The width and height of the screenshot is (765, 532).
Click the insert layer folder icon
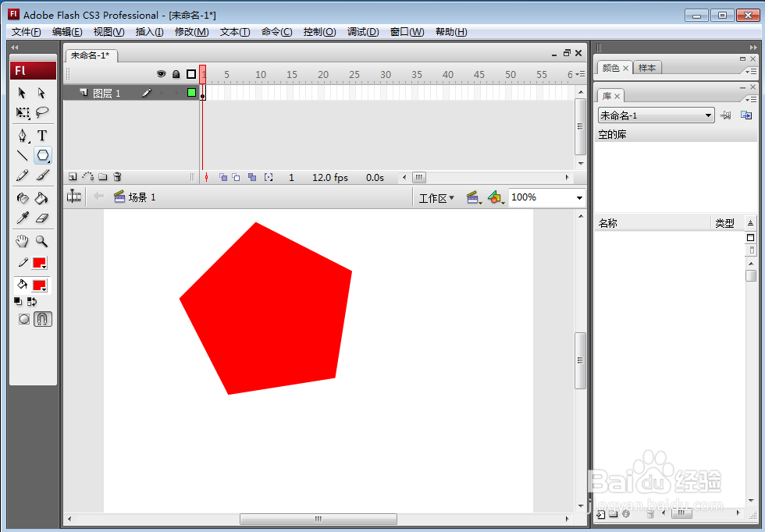point(102,176)
